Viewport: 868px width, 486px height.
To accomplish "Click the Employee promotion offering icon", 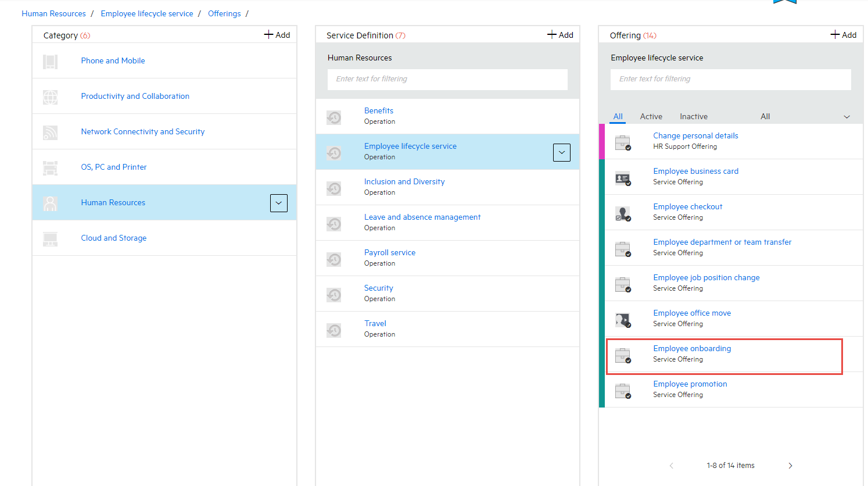I will point(623,390).
